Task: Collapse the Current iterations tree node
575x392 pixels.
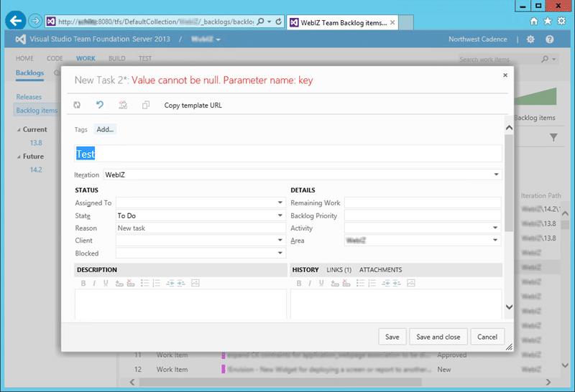Action: pos(19,130)
